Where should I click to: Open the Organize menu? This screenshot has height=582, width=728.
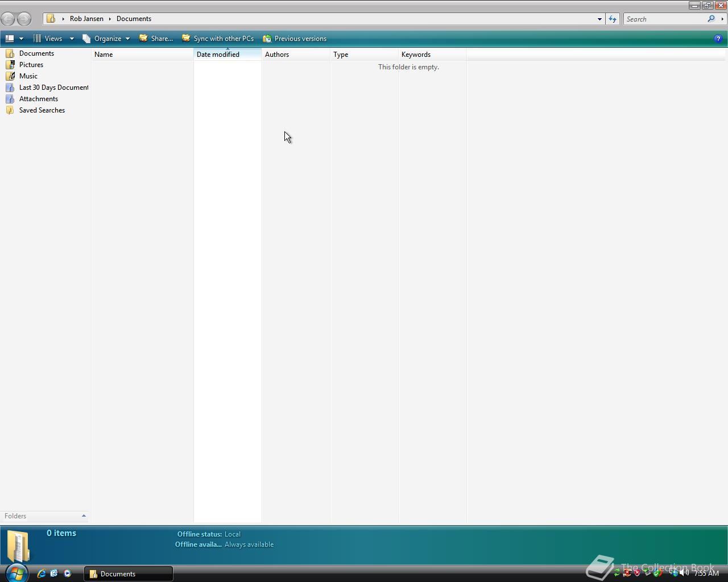(x=106, y=39)
